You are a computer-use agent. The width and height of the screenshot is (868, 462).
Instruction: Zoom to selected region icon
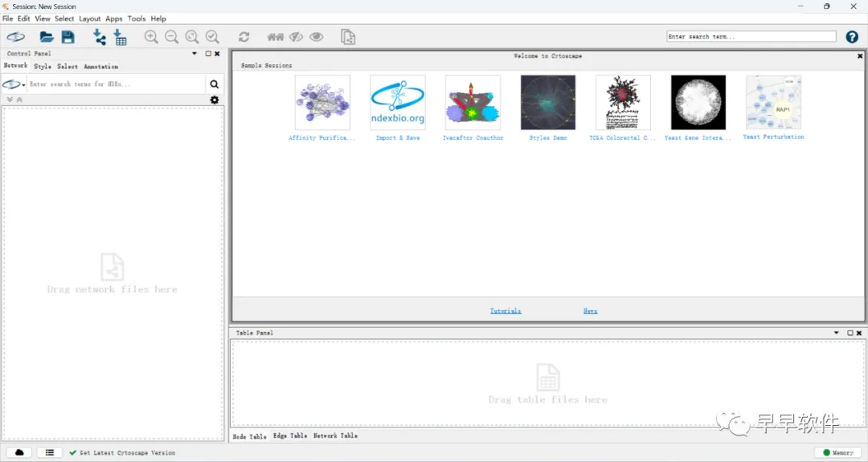click(x=212, y=37)
